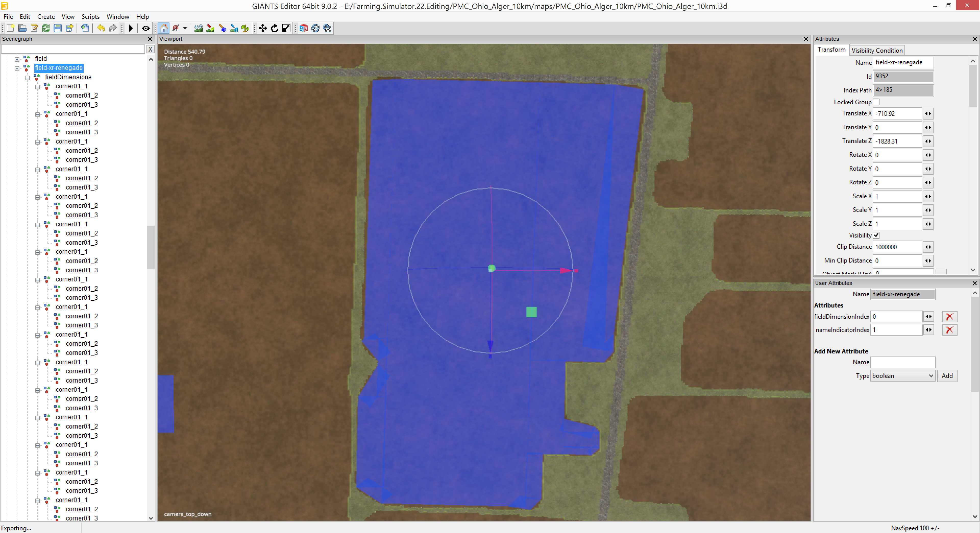Open the Edit menu
The height and width of the screenshot is (533, 980).
coord(25,17)
